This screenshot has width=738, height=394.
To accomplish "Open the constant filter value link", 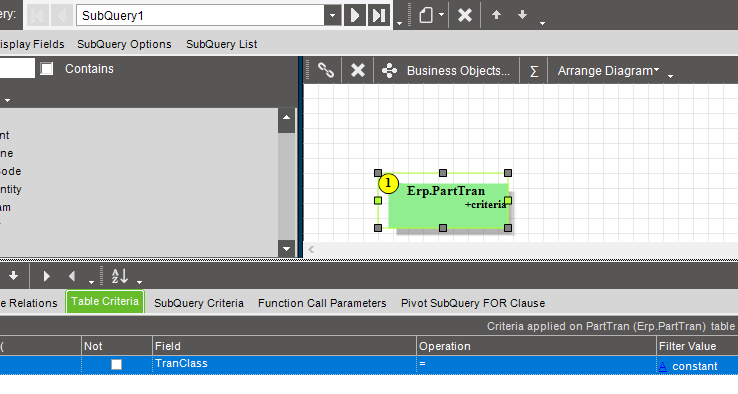I will coord(695,366).
